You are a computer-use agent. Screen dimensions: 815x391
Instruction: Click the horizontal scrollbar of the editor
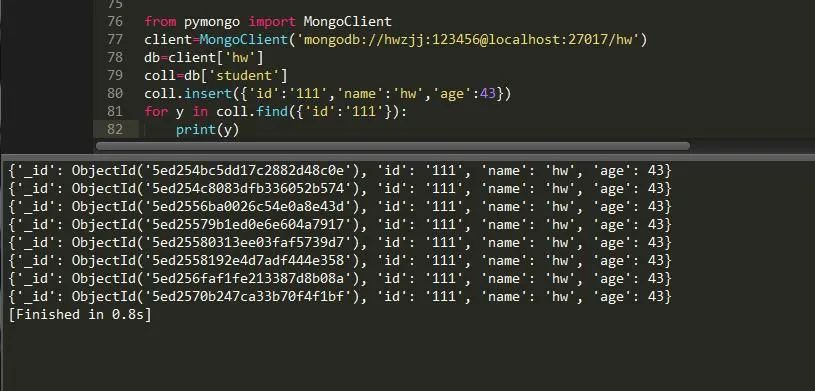393,146
